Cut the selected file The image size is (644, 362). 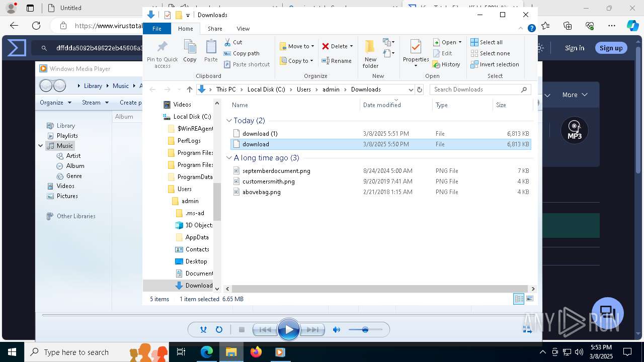pyautogui.click(x=233, y=42)
